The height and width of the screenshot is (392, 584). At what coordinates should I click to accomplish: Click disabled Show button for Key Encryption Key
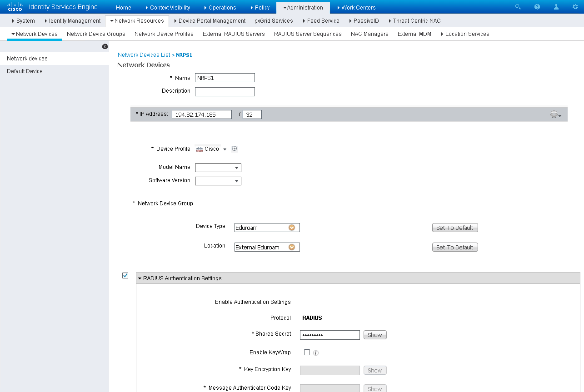(x=375, y=370)
